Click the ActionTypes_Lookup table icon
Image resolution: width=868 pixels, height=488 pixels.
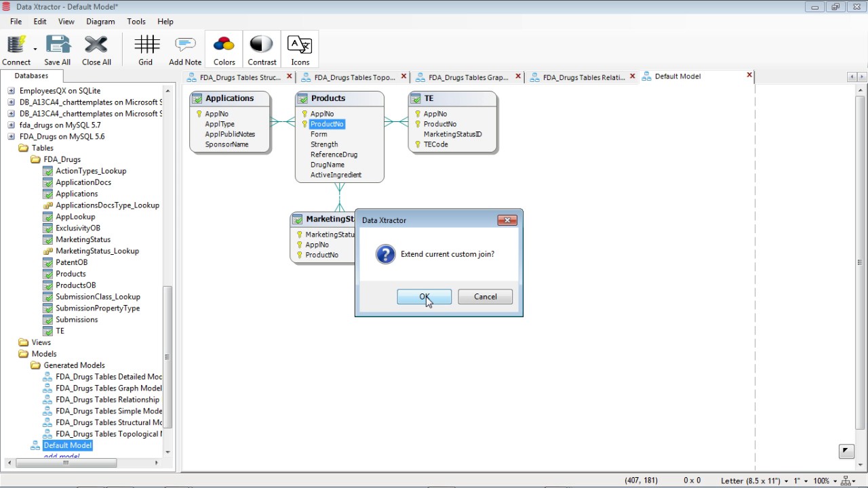pyautogui.click(x=47, y=171)
